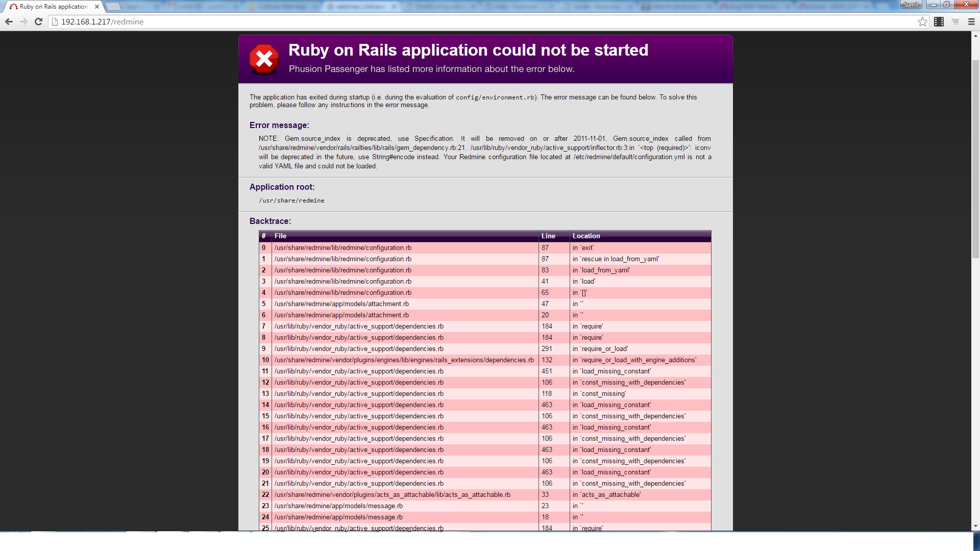Click the Sumit user profile button

coord(911,5)
